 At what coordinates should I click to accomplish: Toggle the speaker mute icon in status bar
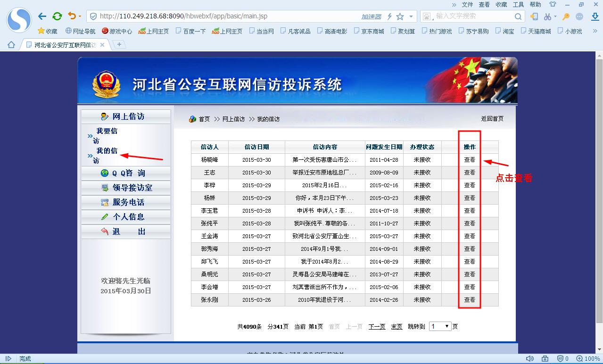(x=530, y=359)
